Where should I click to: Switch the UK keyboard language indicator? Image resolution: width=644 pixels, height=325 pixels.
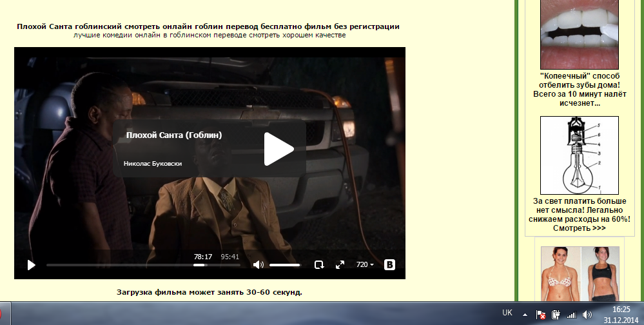coord(507,313)
